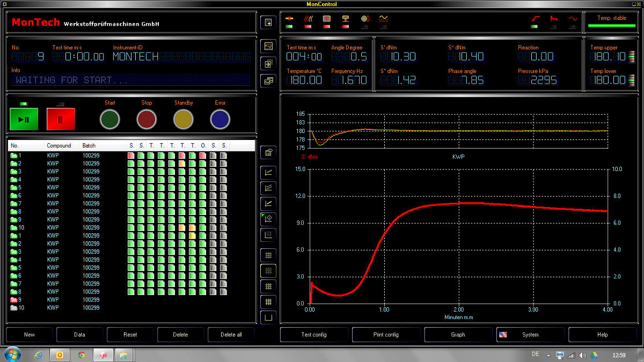644x362 pixels.
Task: Select the multi-curve fan chart icon
Action: coord(268,188)
